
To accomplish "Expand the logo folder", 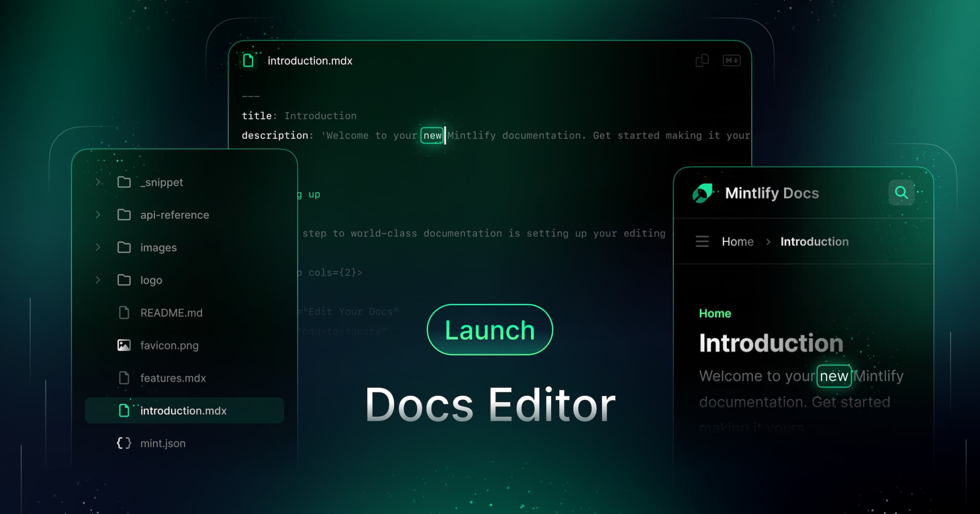I will coord(98,280).
